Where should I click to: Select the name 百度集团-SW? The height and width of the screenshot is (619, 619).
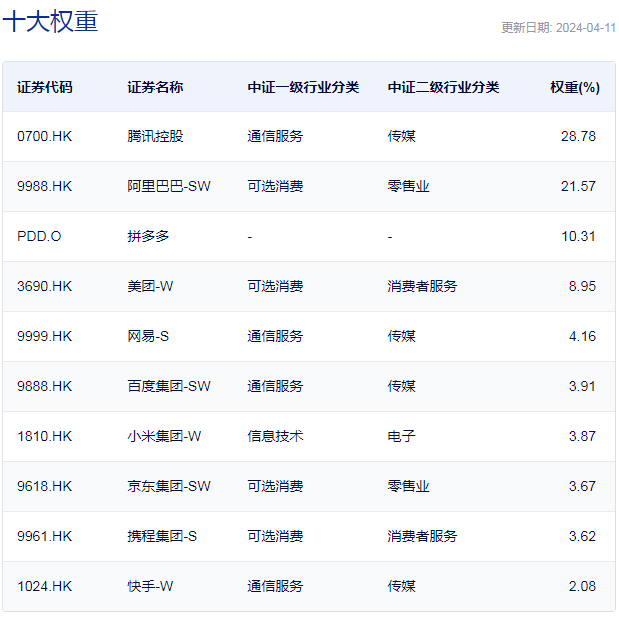(x=169, y=386)
